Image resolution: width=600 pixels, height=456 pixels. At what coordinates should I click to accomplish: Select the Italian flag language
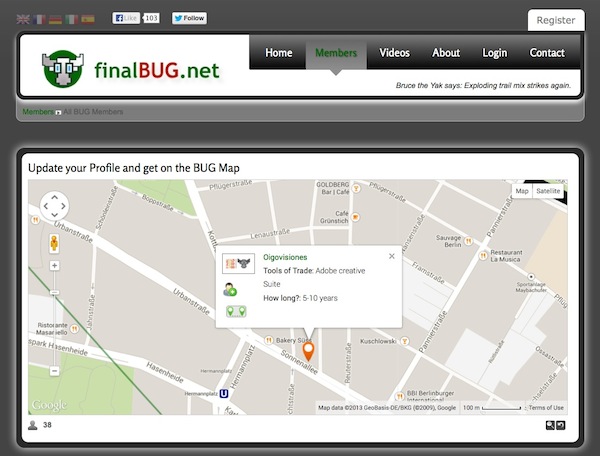pyautogui.click(x=72, y=19)
